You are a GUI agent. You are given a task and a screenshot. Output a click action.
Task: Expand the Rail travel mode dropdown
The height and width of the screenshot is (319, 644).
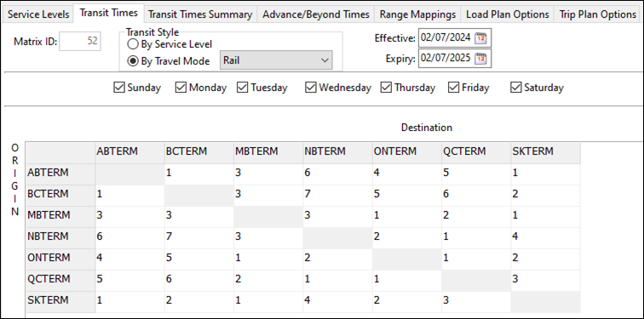click(276, 60)
